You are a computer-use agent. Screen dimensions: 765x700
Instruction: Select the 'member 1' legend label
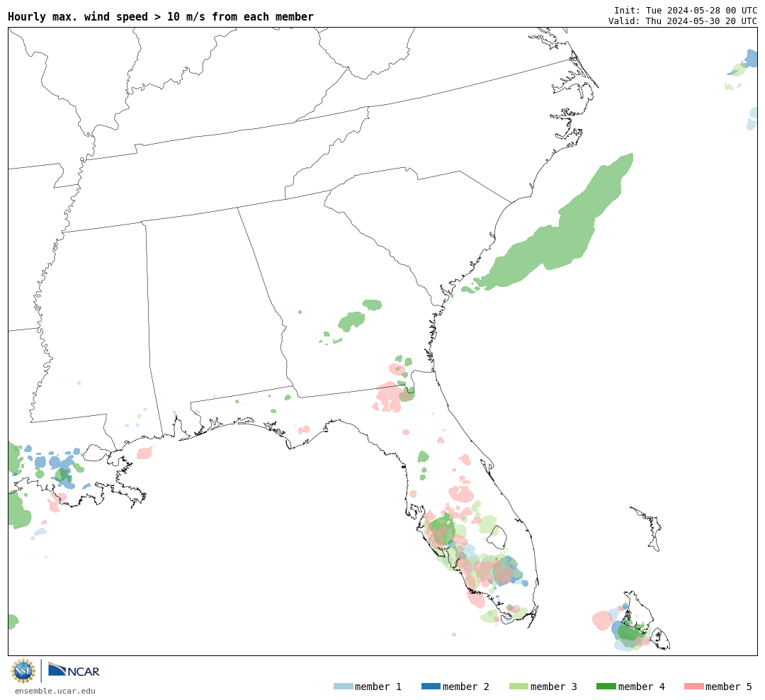(x=378, y=687)
